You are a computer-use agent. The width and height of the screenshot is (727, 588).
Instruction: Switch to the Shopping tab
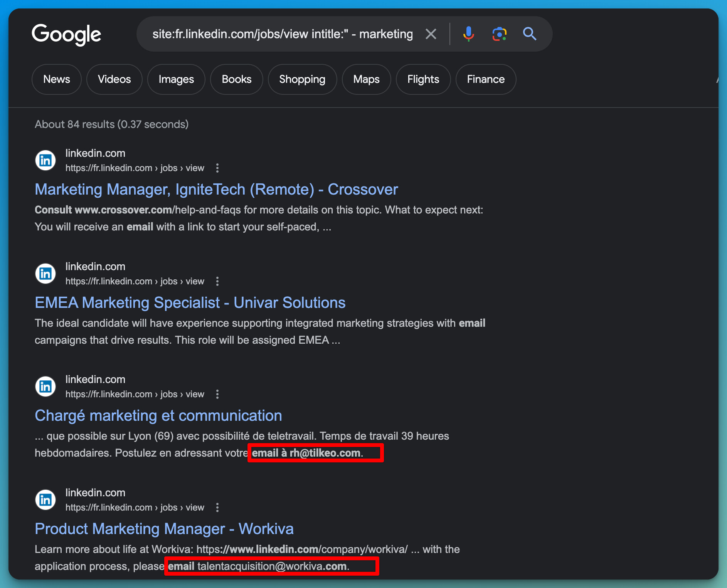coord(302,79)
